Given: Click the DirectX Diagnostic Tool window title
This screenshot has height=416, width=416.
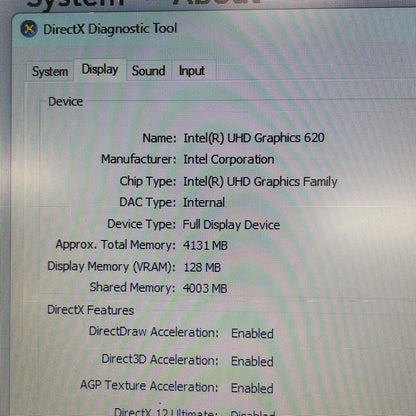Looking at the screenshot, I should click(x=110, y=29).
